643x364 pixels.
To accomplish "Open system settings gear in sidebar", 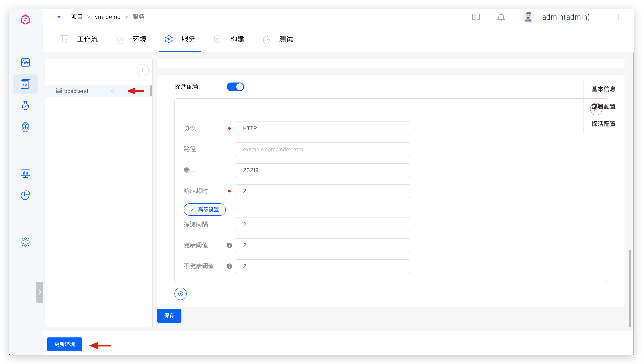I will (x=25, y=242).
